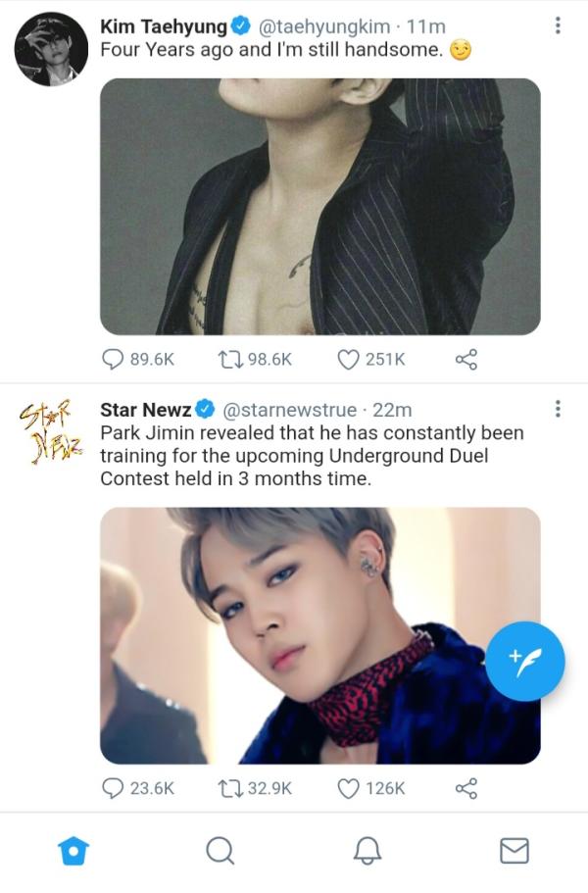
Task: Open the pinstripe suit photo in first tweet
Action: 320,207
